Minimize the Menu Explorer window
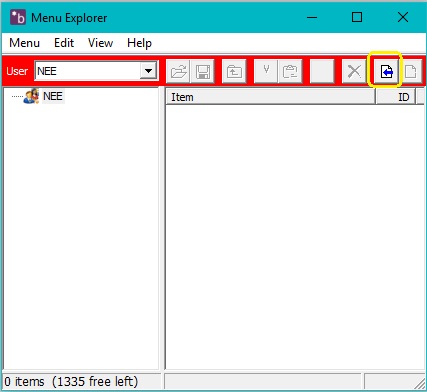The image size is (427, 392). coord(312,17)
